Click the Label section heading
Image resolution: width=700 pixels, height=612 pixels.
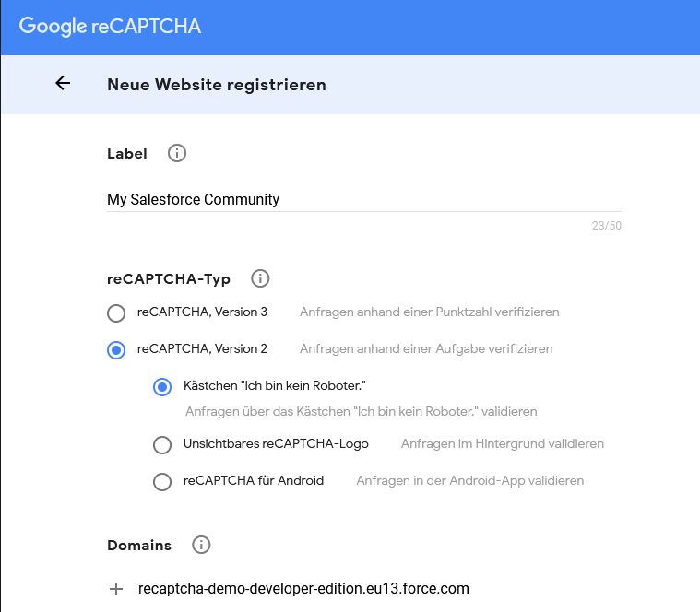pyautogui.click(x=127, y=154)
